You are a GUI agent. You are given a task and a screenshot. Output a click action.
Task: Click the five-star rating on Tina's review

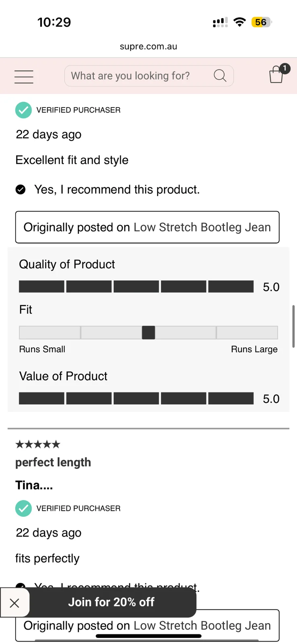(37, 444)
